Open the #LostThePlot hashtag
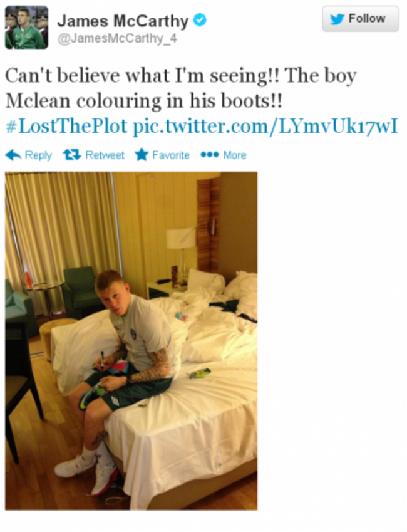The height and width of the screenshot is (532, 407). (66, 126)
